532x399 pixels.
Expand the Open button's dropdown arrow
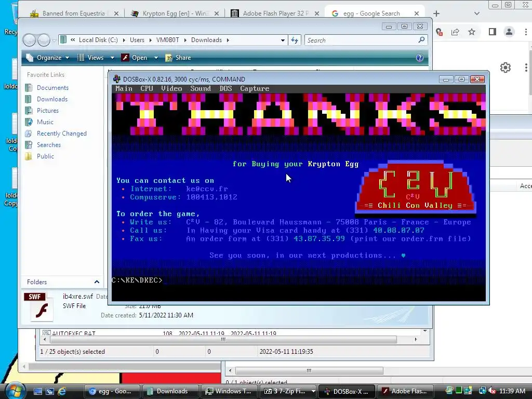tap(156, 58)
